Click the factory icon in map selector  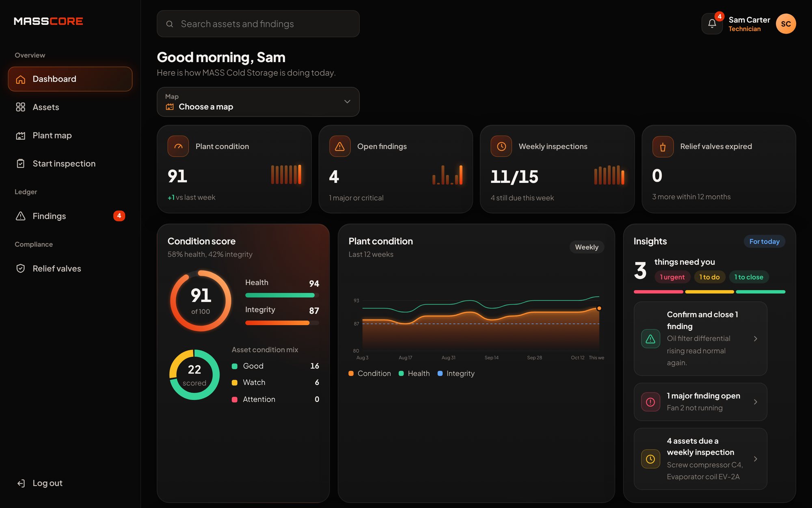(170, 107)
